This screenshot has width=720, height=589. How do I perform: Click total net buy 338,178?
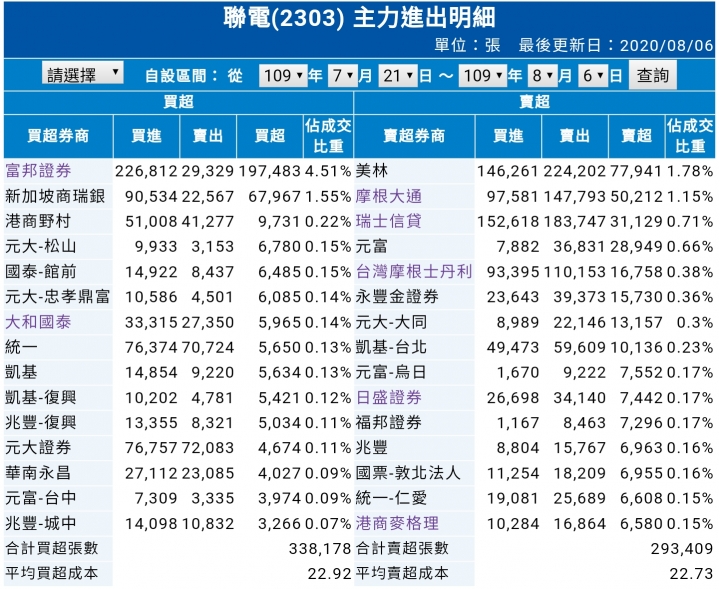[320, 549]
